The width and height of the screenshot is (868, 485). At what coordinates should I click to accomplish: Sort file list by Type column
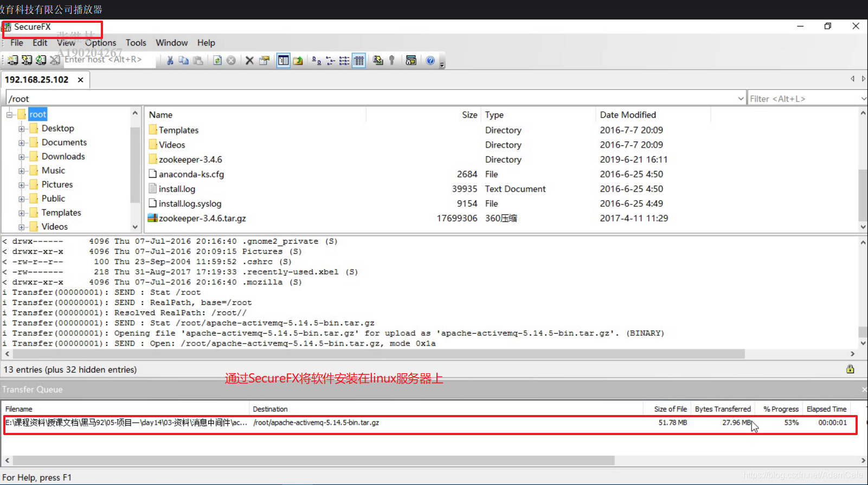pos(538,114)
